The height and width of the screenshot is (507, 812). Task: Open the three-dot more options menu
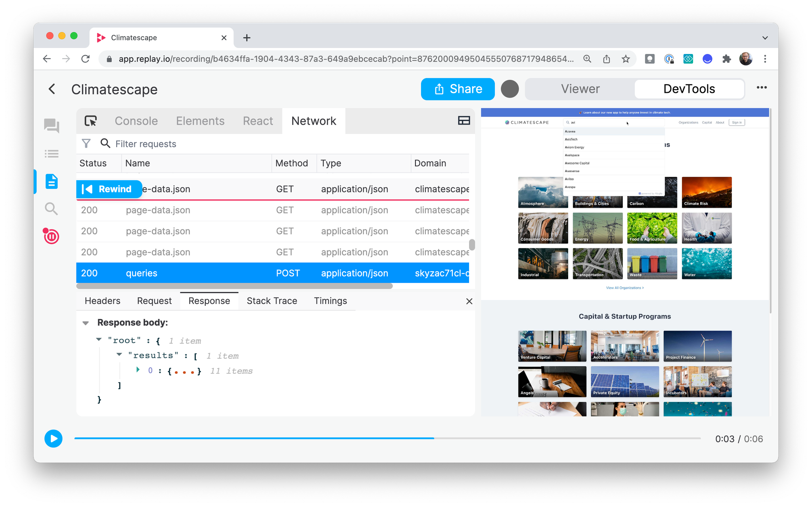tap(762, 88)
